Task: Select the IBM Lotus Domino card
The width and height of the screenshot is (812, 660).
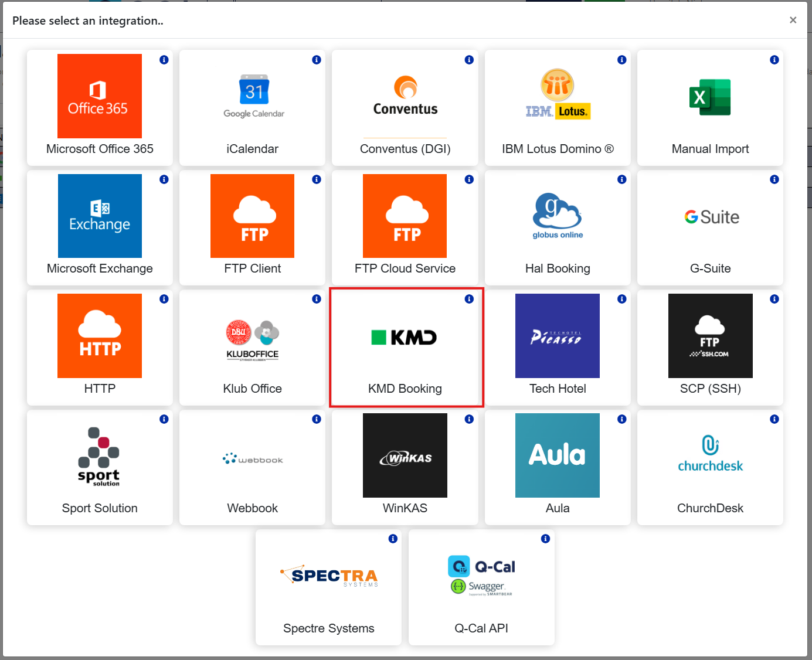Action: point(558,108)
